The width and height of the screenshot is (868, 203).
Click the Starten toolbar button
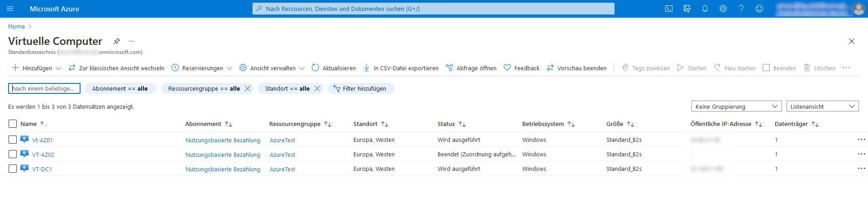coord(692,68)
